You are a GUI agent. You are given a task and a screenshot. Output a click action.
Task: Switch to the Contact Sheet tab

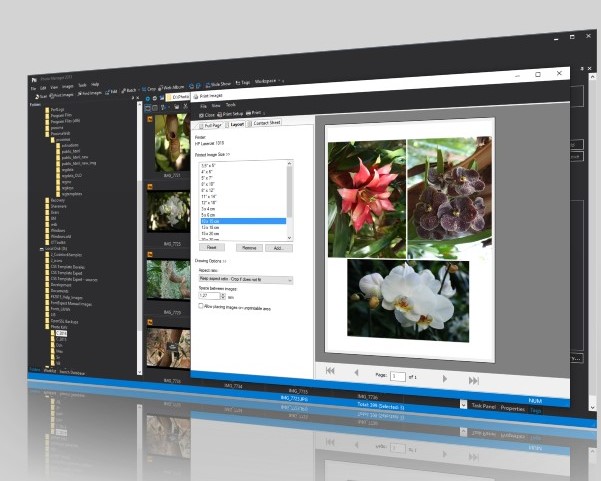click(x=264, y=123)
